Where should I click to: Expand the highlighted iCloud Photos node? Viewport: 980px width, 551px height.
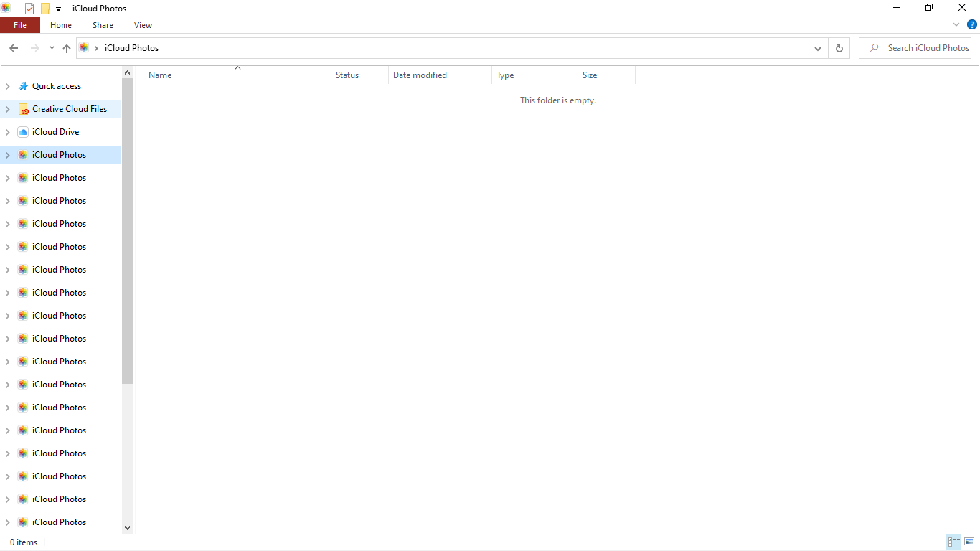coord(8,155)
